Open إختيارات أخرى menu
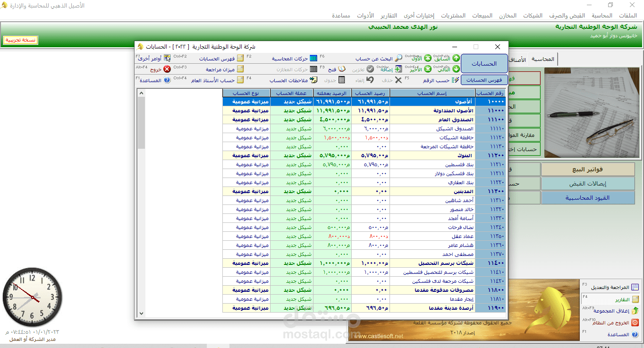Viewport: 644px width, 348px height. [x=418, y=16]
